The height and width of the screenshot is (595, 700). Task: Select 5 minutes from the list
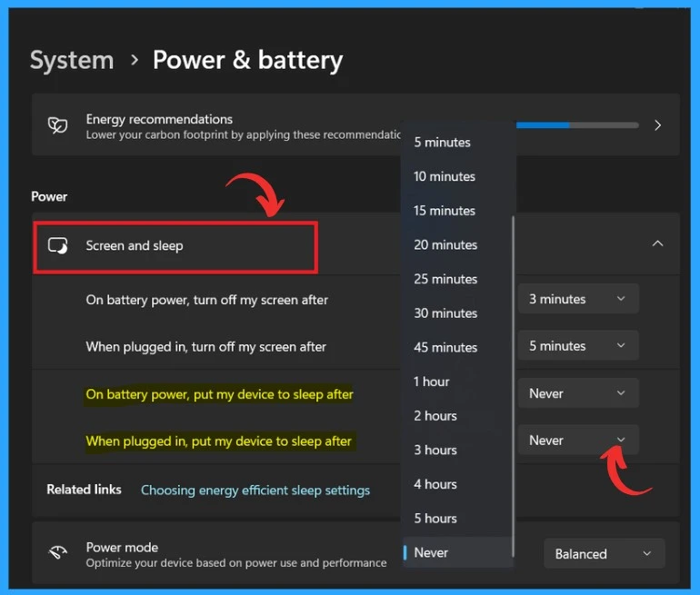click(x=456, y=143)
